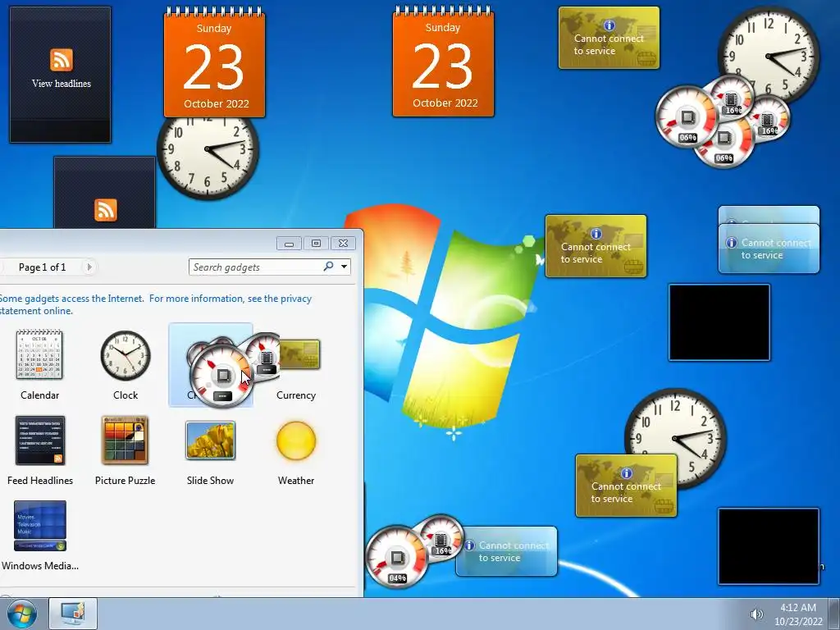Click clock gadget near lower-right currency gadget

click(x=676, y=428)
